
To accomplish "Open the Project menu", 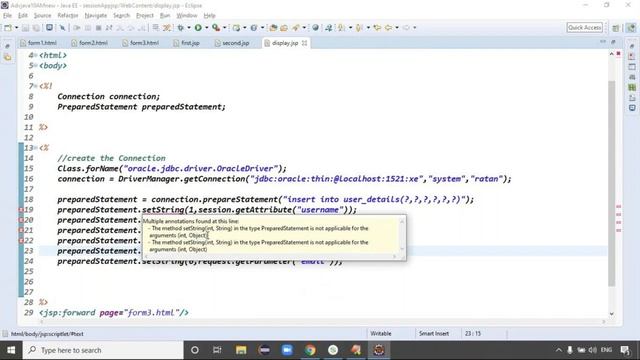I will 144,16.
